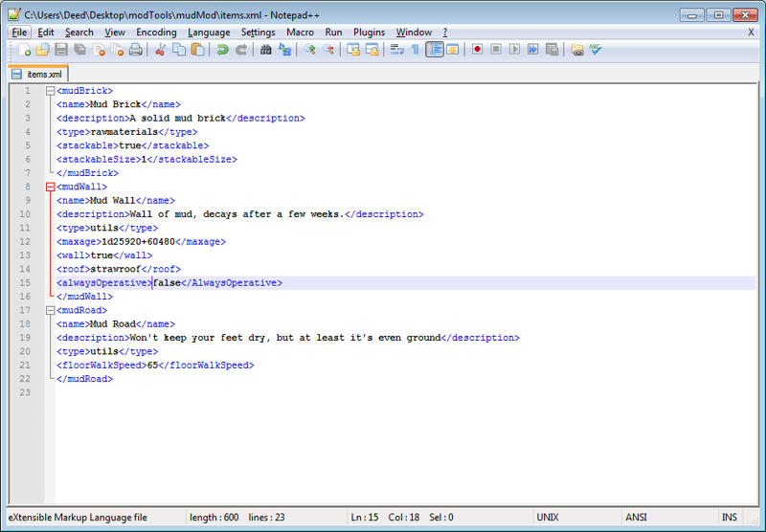Save the file using the floppy disk icon
The image size is (766, 532).
61,50
